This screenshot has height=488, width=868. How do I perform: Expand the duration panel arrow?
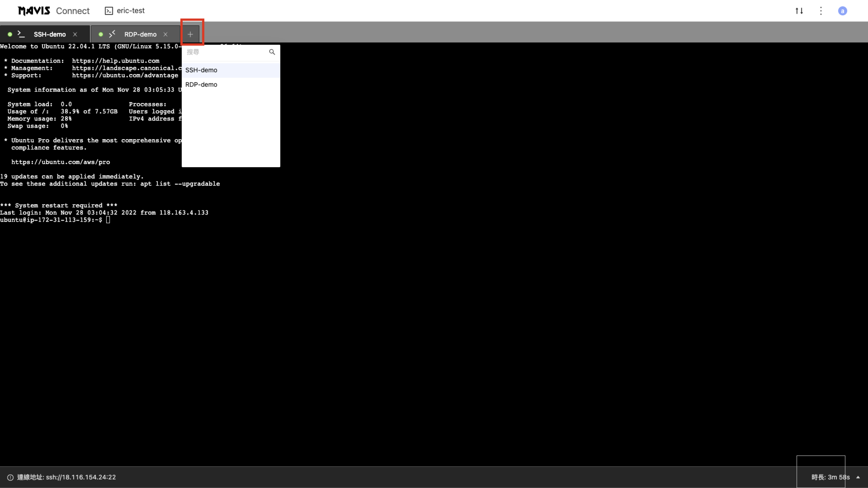tap(858, 477)
